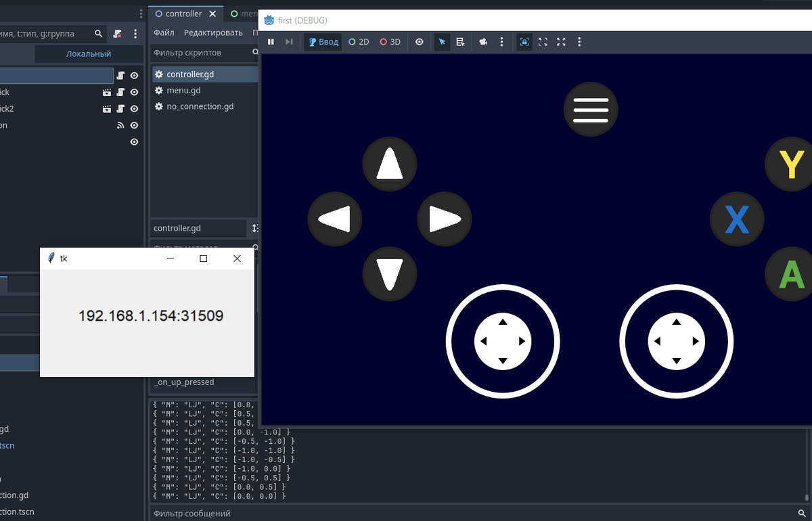Toggle visibility eye in game toolbar

coord(420,42)
